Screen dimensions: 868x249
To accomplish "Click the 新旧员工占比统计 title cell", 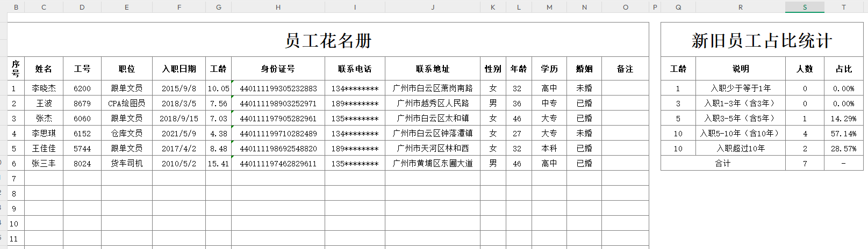I will tap(762, 40).
